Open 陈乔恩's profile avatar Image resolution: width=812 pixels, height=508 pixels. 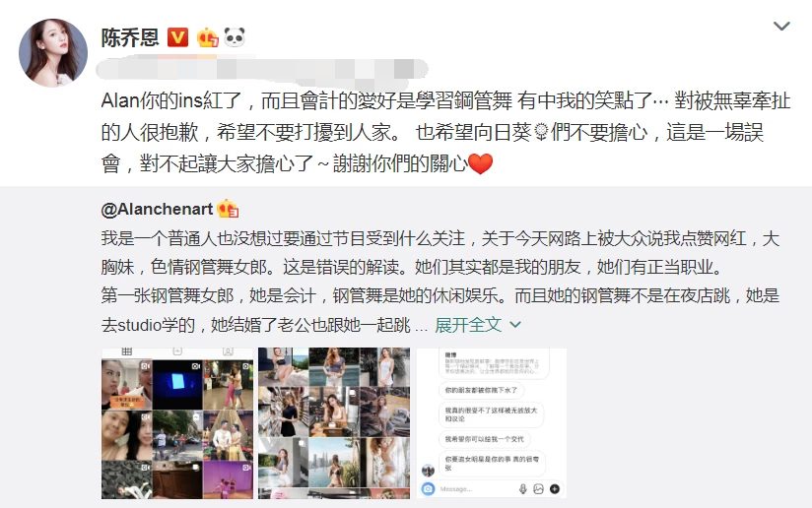[x=53, y=53]
